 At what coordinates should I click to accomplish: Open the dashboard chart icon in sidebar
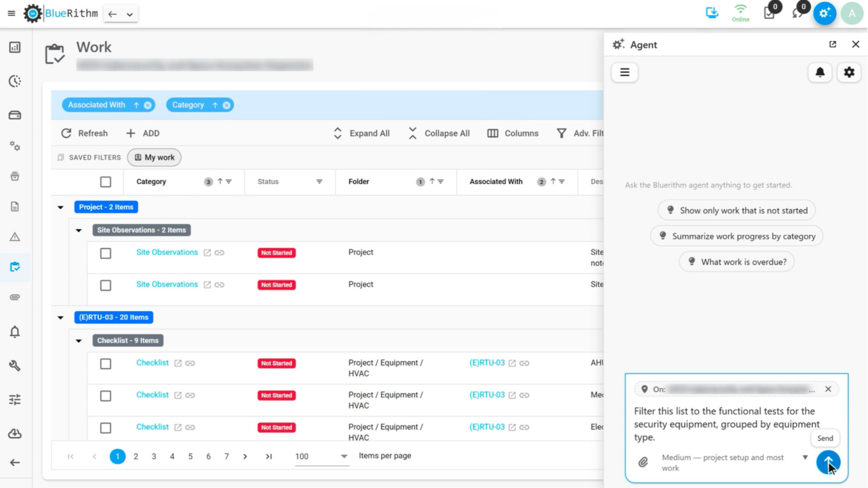pos(15,48)
